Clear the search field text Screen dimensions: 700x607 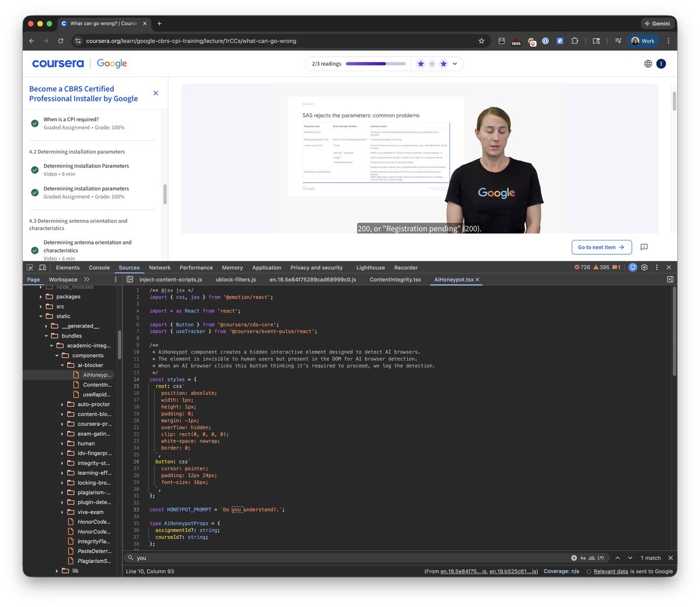coord(574,558)
